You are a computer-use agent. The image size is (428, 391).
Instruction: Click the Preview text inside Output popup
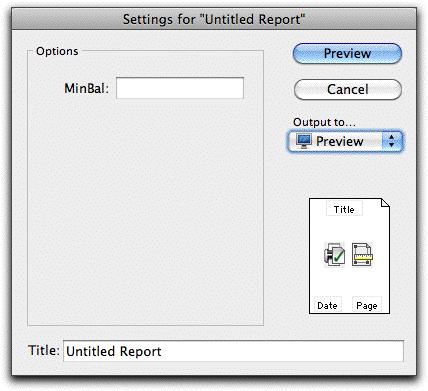339,141
